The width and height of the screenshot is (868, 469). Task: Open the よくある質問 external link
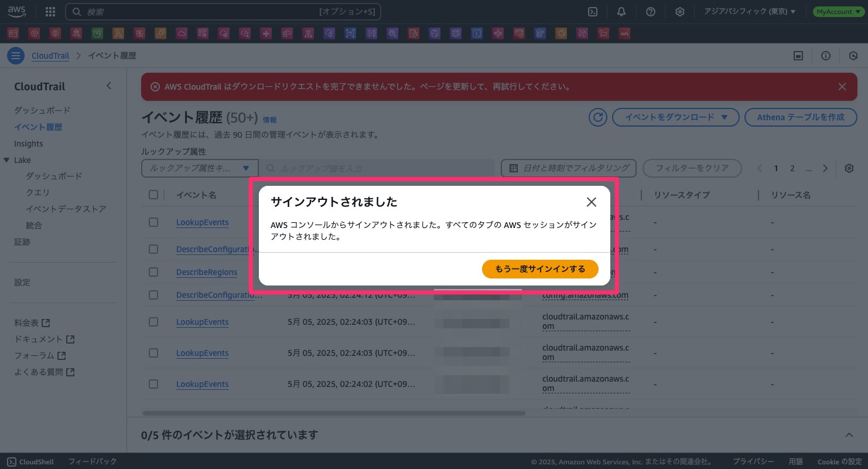pos(45,372)
